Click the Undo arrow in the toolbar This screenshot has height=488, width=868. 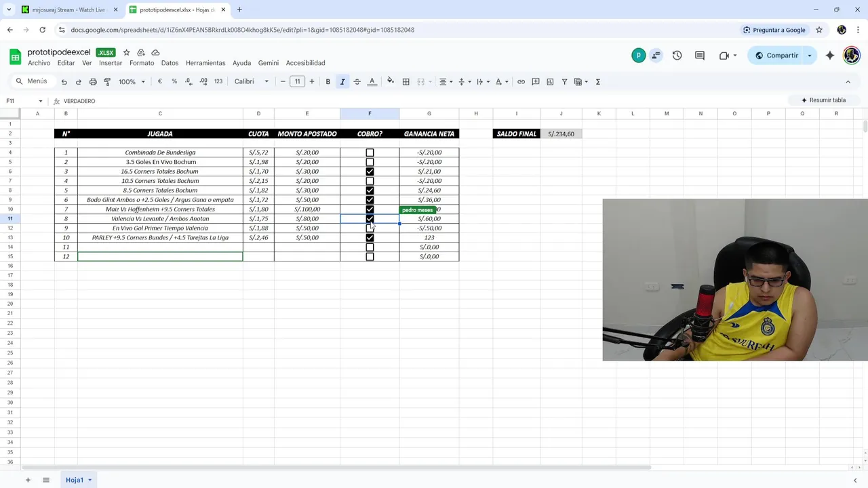[64, 81]
